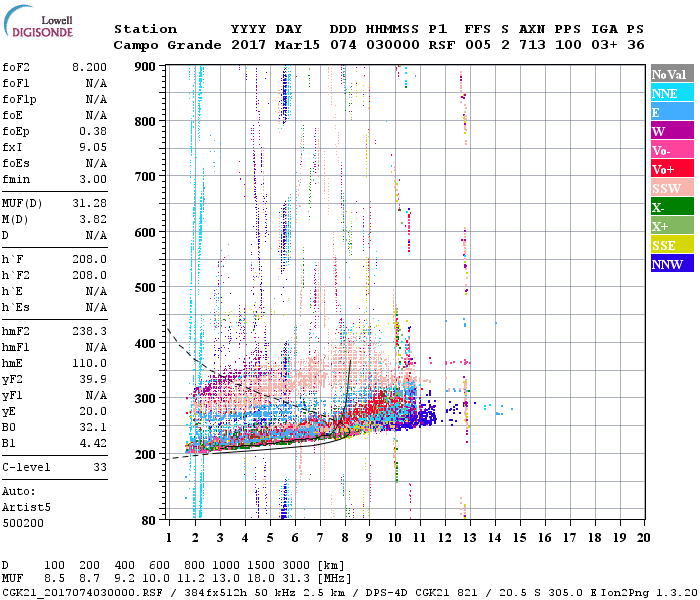Screen dimensions: 700x600
Task: Click the NNW dark blue legend swatch
Action: pos(672,263)
